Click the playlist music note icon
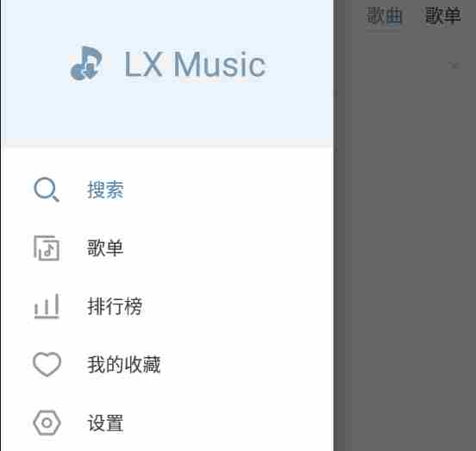Screen dimensions: 476x451 [47, 248]
